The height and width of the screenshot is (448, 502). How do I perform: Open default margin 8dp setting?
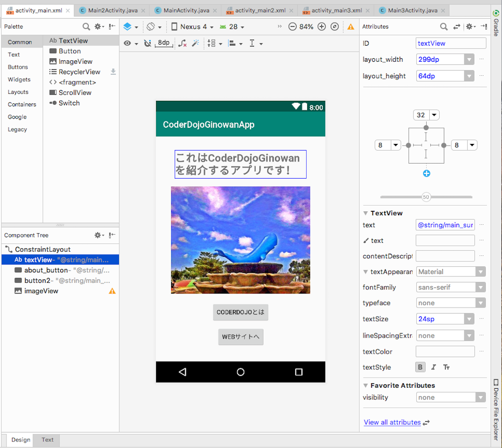point(164,43)
